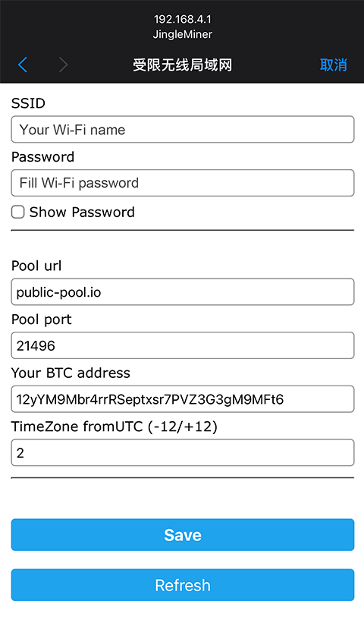The height and width of the screenshot is (636, 364).
Task: Click the TimeZone fromUTC label
Action: (115, 427)
